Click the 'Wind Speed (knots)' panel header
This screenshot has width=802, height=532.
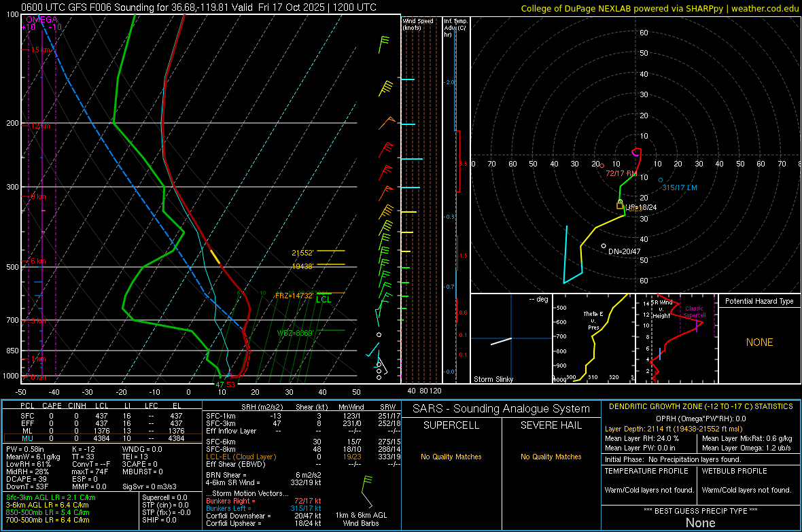click(x=418, y=24)
